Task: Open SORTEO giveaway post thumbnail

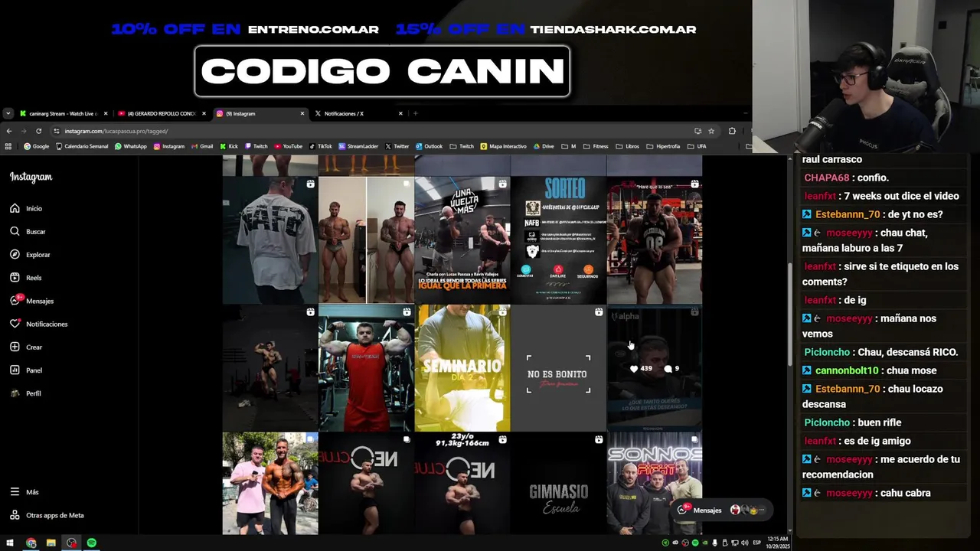Action: coord(558,240)
